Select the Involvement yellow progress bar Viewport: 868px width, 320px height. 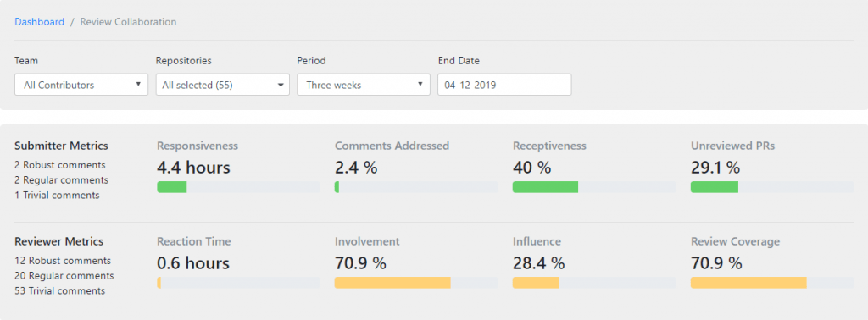416,283
